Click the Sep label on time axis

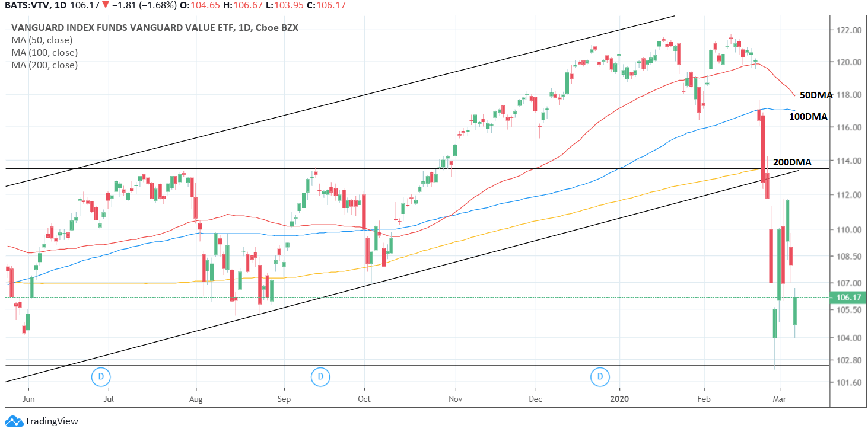[284, 399]
